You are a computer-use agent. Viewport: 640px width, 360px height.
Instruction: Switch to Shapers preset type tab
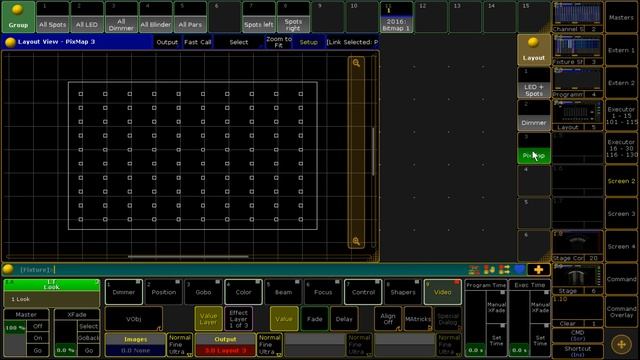click(403, 292)
